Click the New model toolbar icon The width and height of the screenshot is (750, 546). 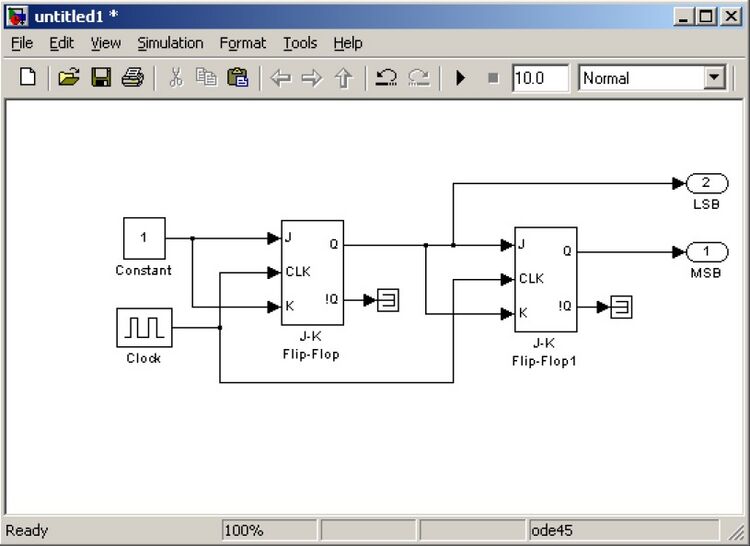coord(27,78)
